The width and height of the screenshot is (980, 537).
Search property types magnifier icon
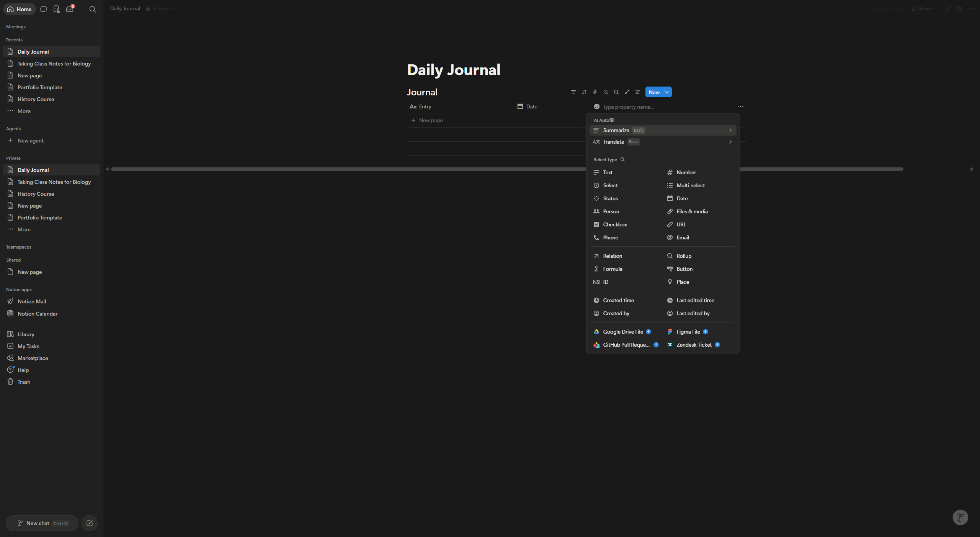tap(622, 159)
